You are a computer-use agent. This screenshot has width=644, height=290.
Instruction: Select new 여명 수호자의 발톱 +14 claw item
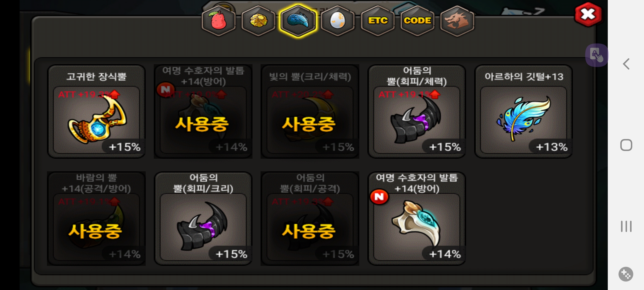[417, 219]
